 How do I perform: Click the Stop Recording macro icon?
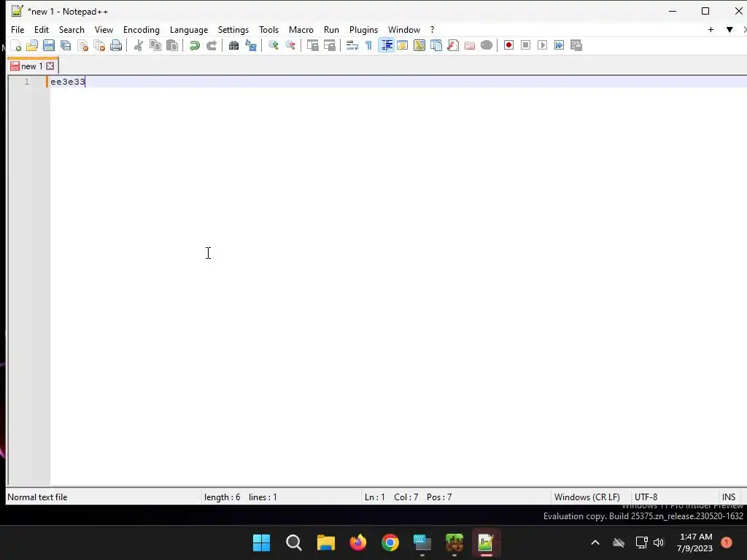(x=525, y=45)
